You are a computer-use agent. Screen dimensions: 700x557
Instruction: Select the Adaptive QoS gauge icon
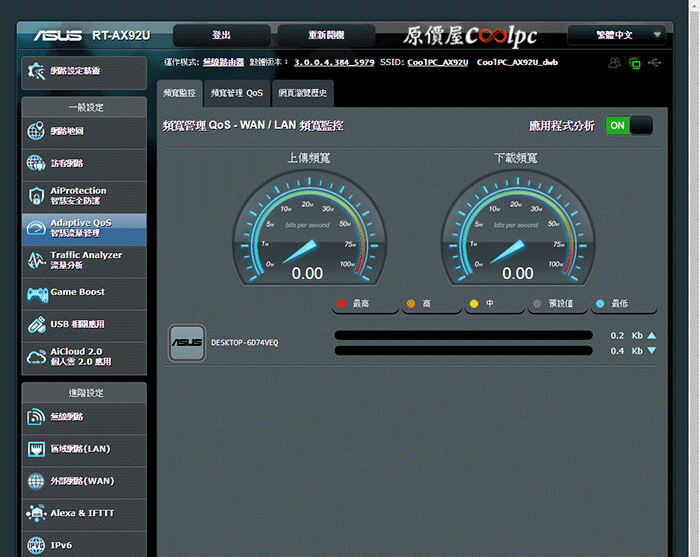click(36, 228)
